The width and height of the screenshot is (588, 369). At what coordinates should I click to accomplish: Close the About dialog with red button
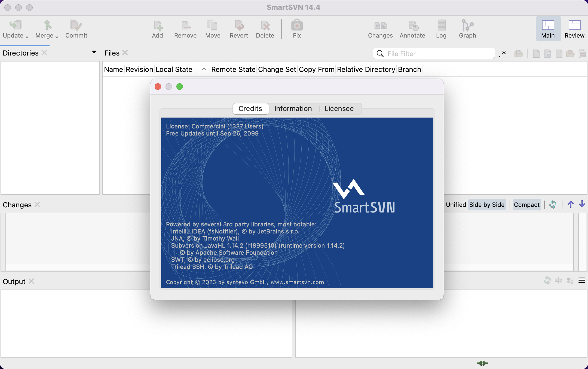pyautogui.click(x=158, y=87)
